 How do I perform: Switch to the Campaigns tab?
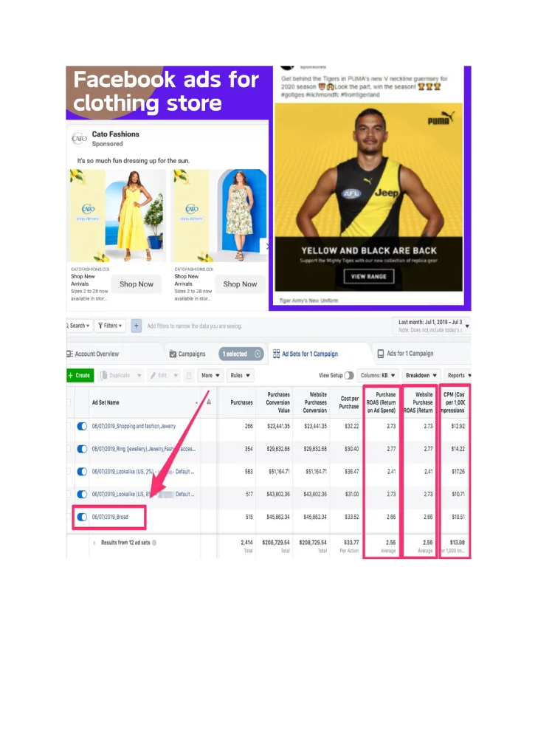click(187, 354)
